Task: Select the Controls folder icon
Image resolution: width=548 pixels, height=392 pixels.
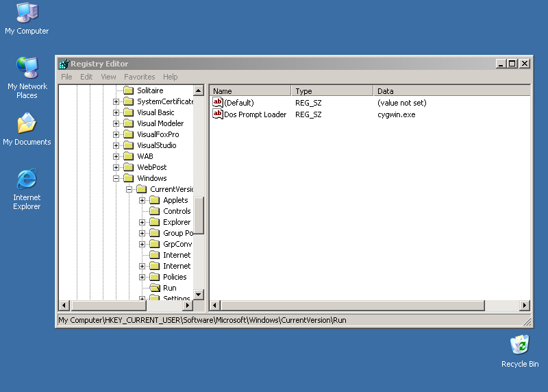Action: (x=155, y=211)
